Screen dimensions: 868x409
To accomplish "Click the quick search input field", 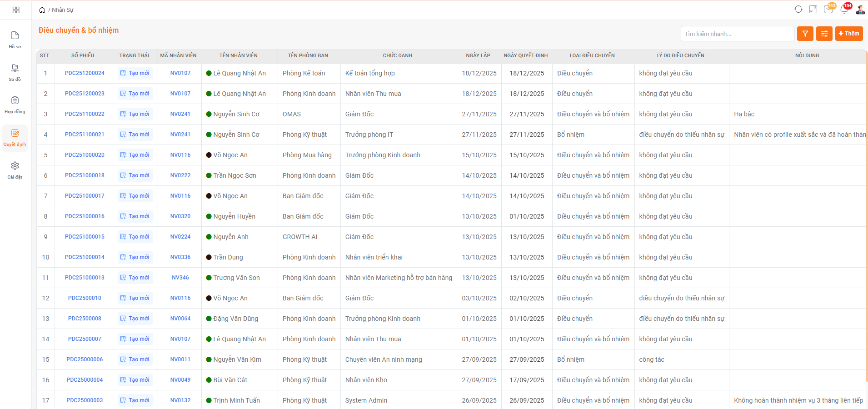I will [x=737, y=34].
